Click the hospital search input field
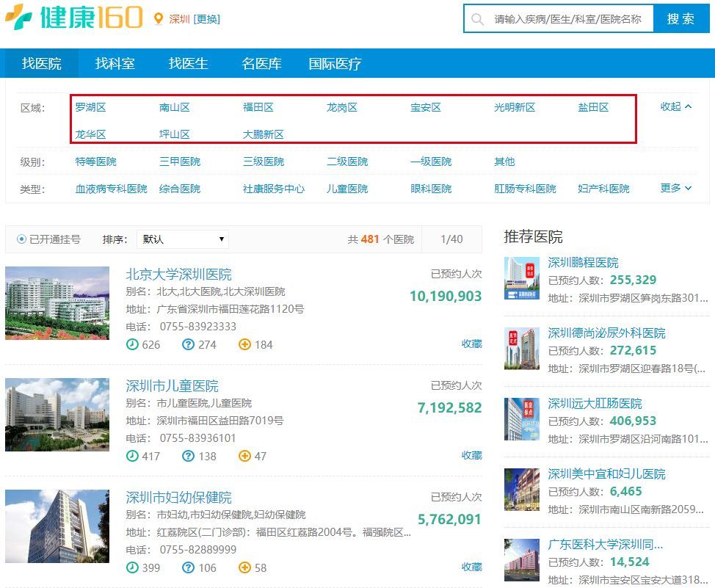Viewport: 715px width, 588px height. [565, 18]
